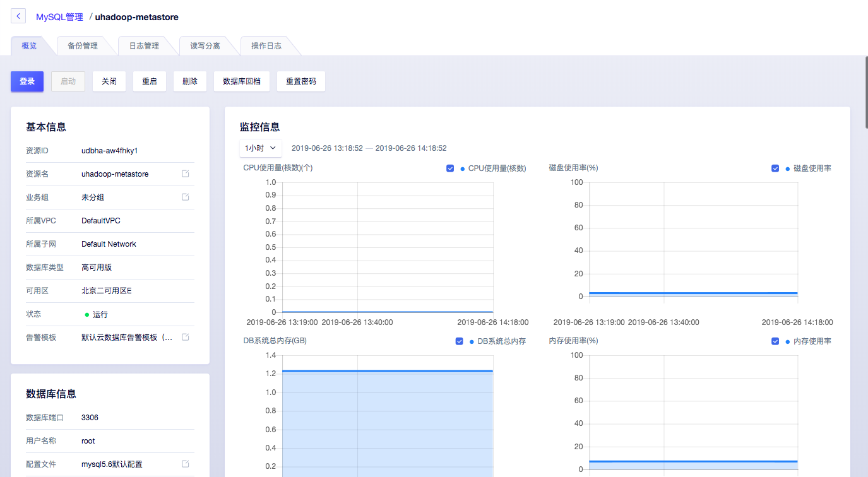Click the MySQL管理 breadcrumb link

click(59, 17)
